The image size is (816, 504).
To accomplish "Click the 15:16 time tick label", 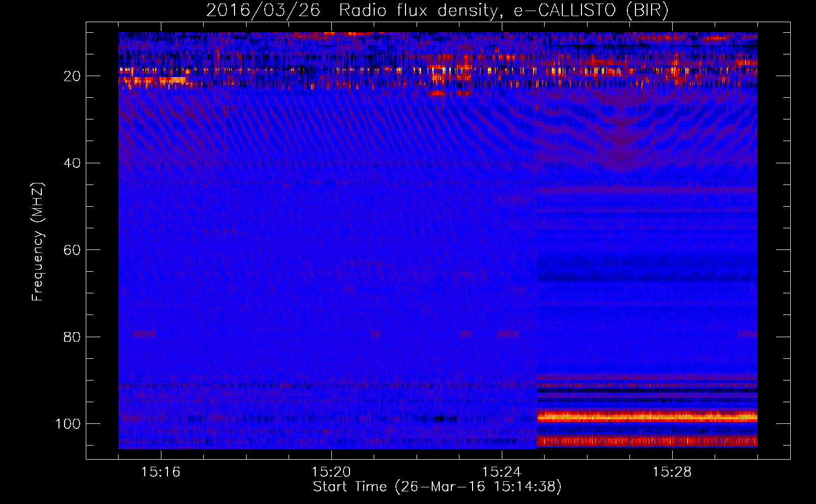I will click(161, 472).
